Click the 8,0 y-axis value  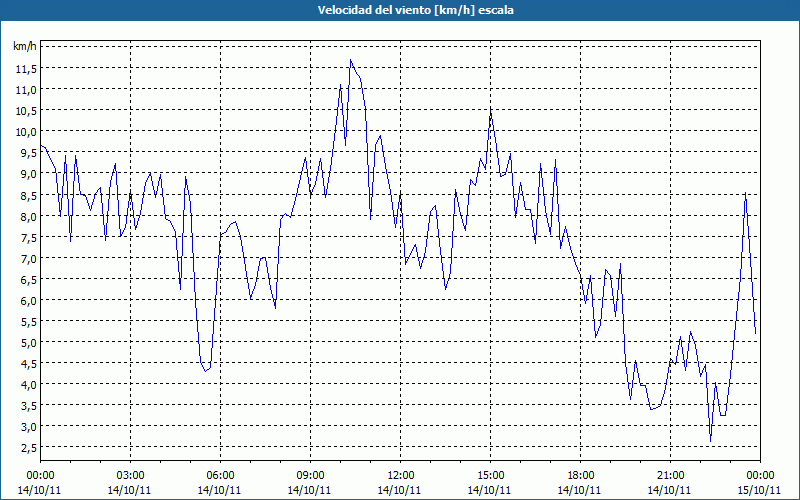28,216
